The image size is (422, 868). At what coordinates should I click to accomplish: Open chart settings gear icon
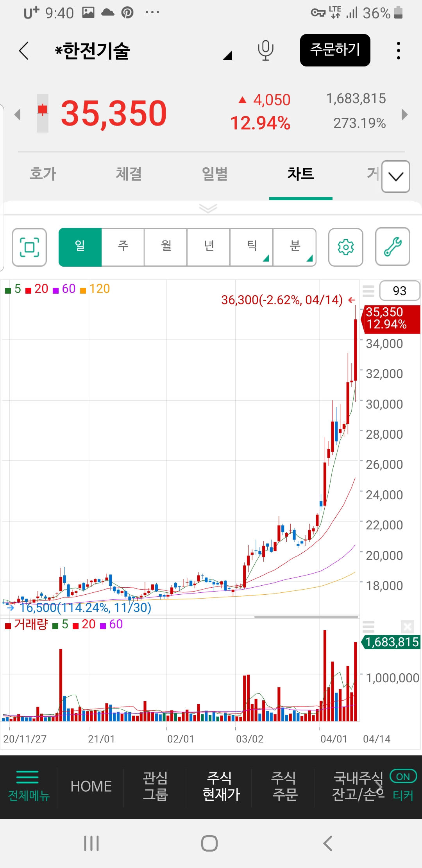pyautogui.click(x=345, y=247)
